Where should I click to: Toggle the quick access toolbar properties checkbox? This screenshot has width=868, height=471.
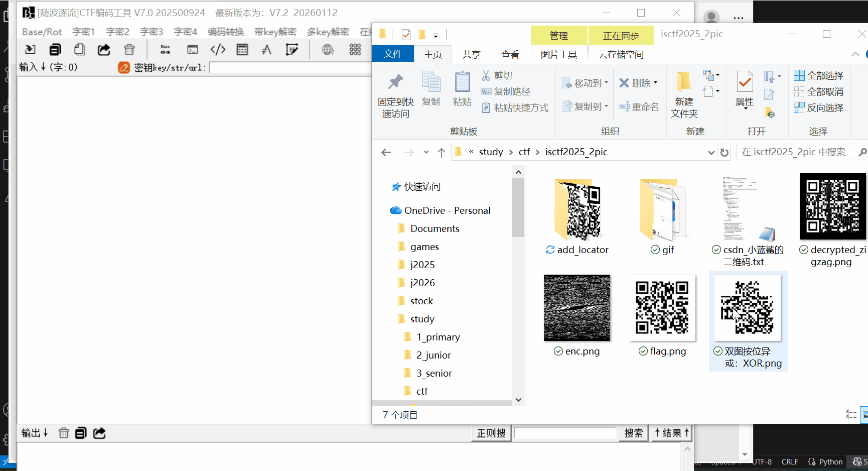[x=406, y=35]
